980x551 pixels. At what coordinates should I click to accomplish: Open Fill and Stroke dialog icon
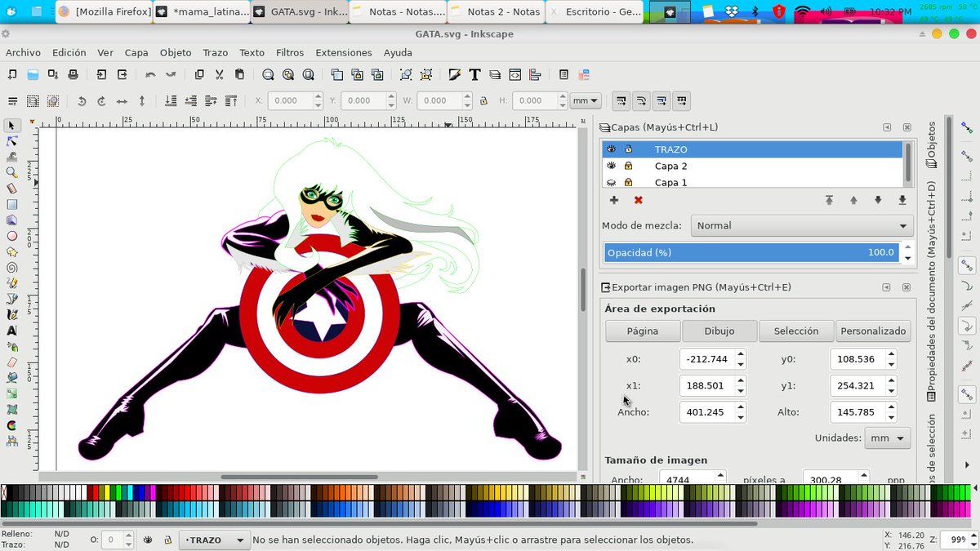[455, 74]
